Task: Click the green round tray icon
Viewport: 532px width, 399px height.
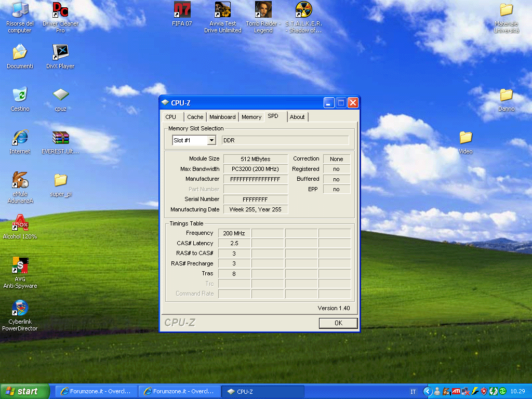Action: (x=502, y=391)
